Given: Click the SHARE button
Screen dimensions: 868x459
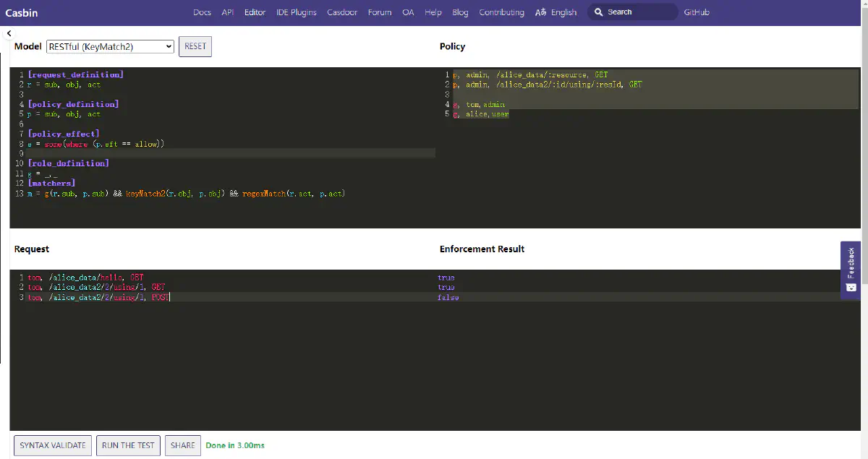Looking at the screenshot, I should (182, 445).
